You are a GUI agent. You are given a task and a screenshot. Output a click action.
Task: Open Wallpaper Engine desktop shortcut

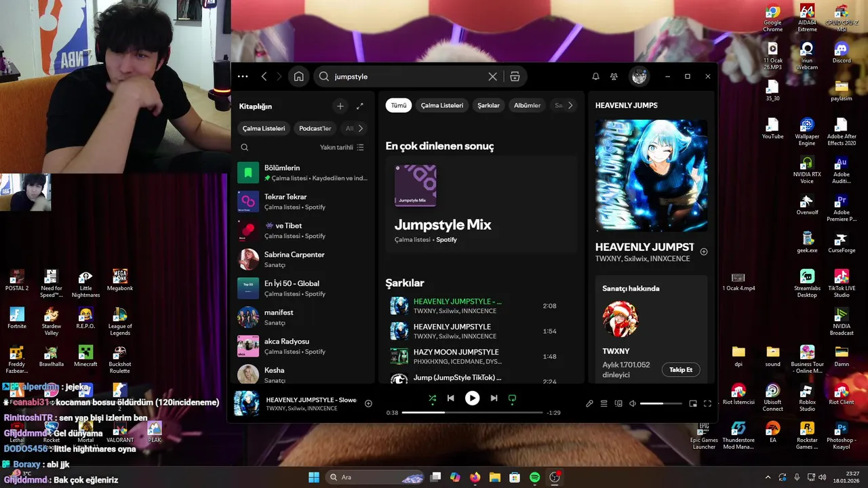tap(807, 132)
